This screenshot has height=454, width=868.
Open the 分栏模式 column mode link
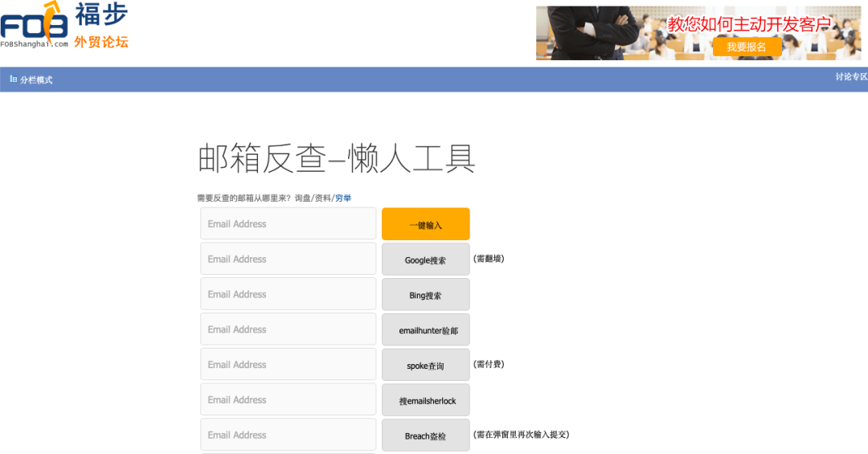pyautogui.click(x=36, y=80)
